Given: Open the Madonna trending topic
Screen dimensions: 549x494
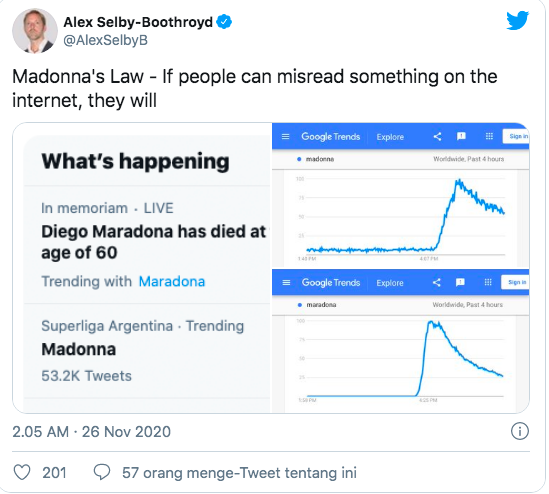Looking at the screenshot, I should [79, 349].
